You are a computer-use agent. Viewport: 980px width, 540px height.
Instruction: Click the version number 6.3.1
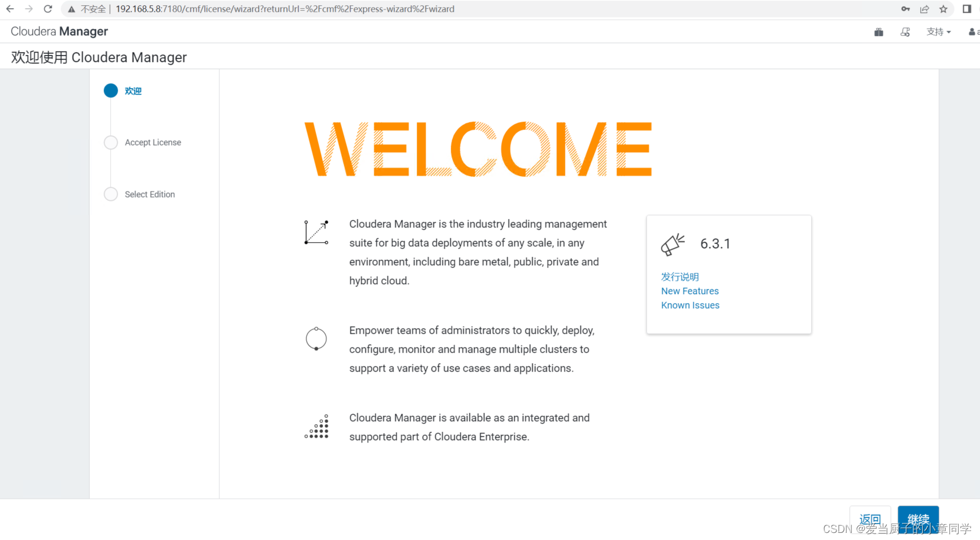point(716,244)
